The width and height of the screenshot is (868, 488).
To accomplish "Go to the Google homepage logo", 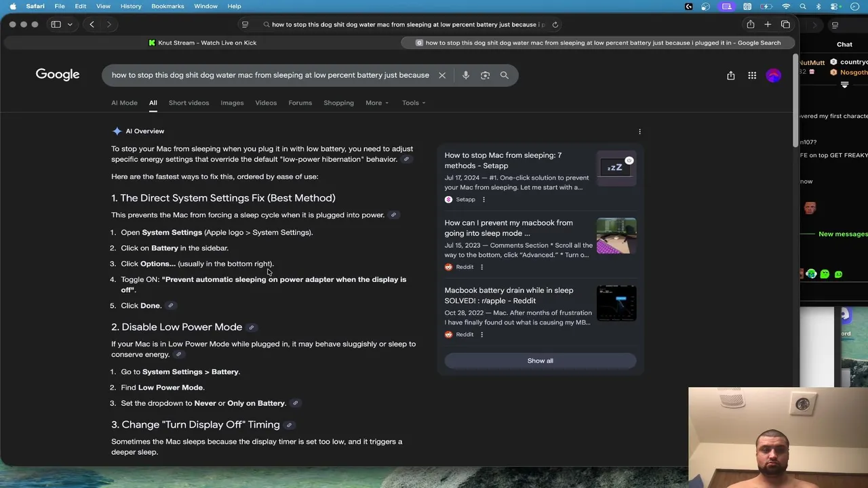I will (58, 75).
